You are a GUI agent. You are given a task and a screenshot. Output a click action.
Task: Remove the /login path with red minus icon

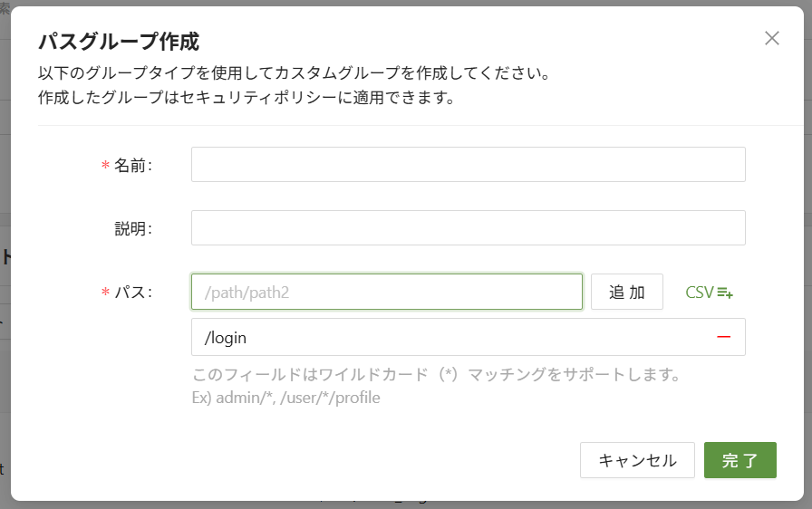point(723,337)
